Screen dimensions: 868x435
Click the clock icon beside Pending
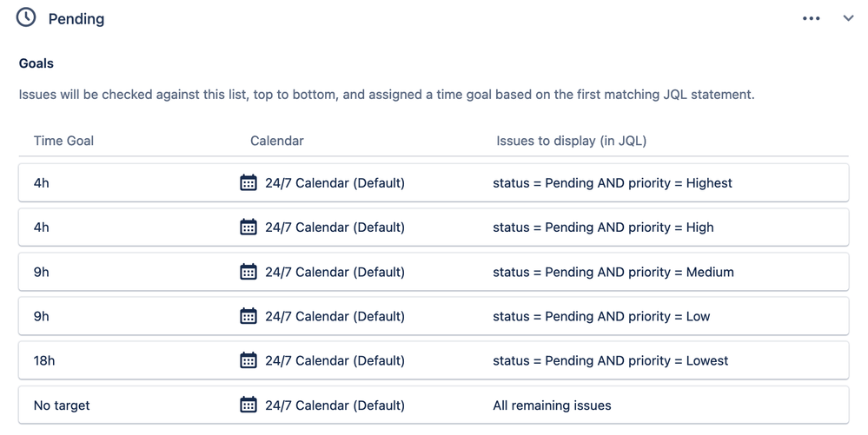tap(26, 17)
